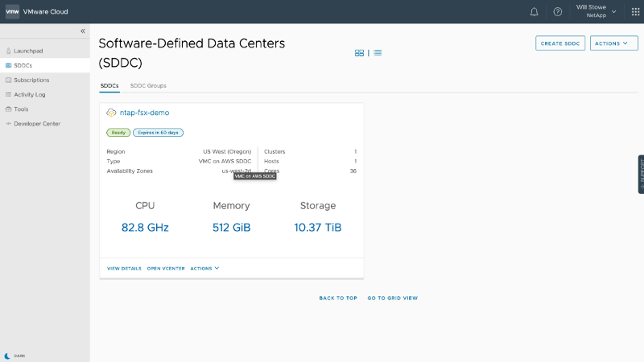This screenshot has width=644, height=362.
Task: Switch to grid view icon
Action: click(359, 53)
